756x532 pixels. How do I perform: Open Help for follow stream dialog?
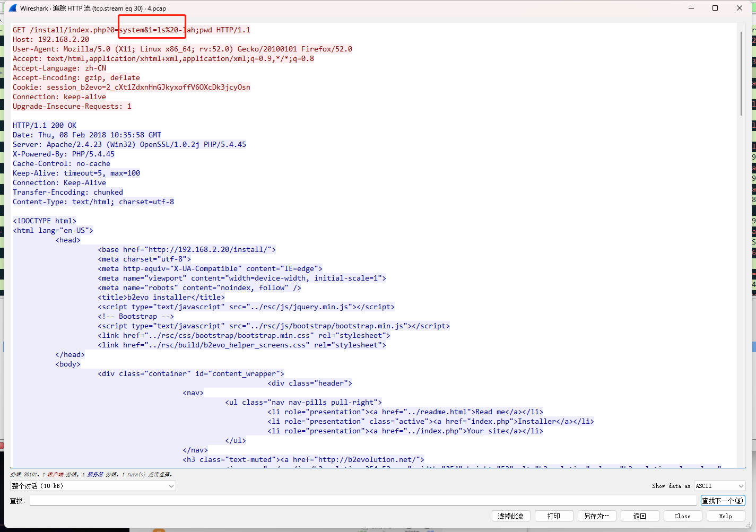tap(726, 516)
